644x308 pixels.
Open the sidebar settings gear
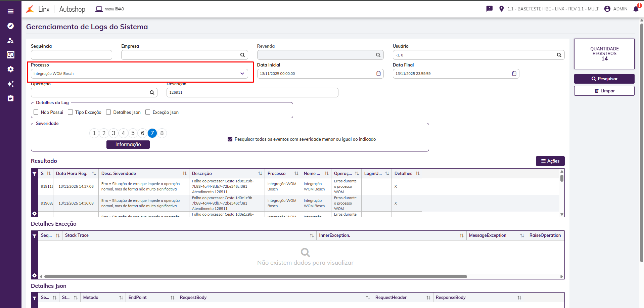tap(11, 69)
